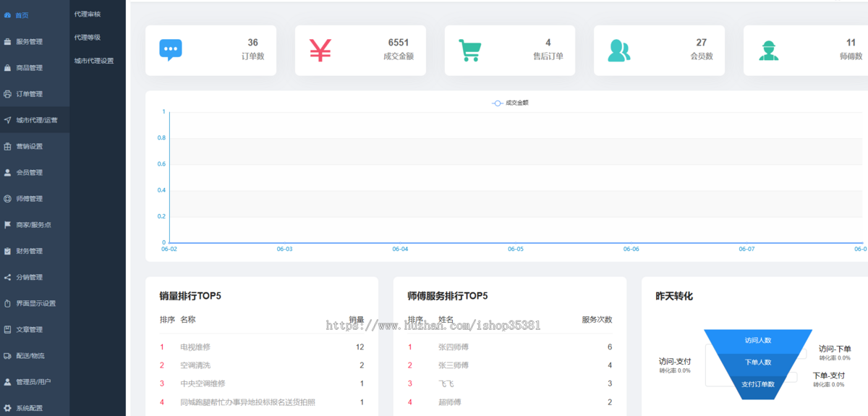
Task: Select 城市代理/运营 in sidebar
Action: point(35,120)
